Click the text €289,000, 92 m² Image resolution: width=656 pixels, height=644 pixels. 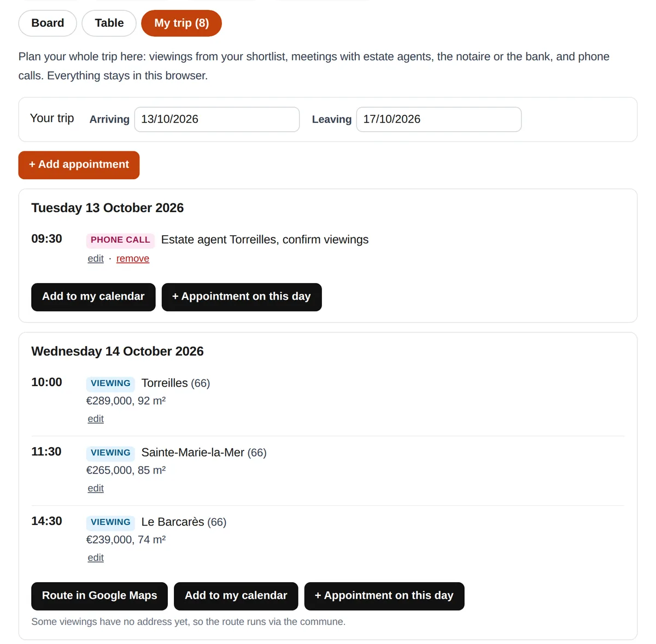pyautogui.click(x=126, y=401)
